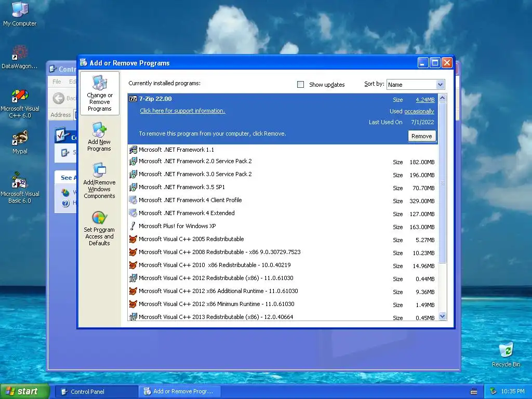Click the Visual C++ 2005 Redistributable icon

click(133, 239)
